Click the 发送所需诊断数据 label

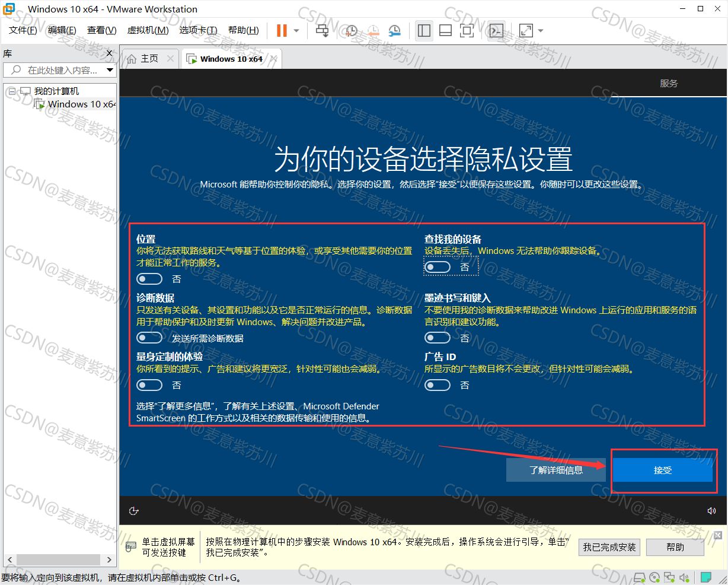pyautogui.click(x=207, y=338)
